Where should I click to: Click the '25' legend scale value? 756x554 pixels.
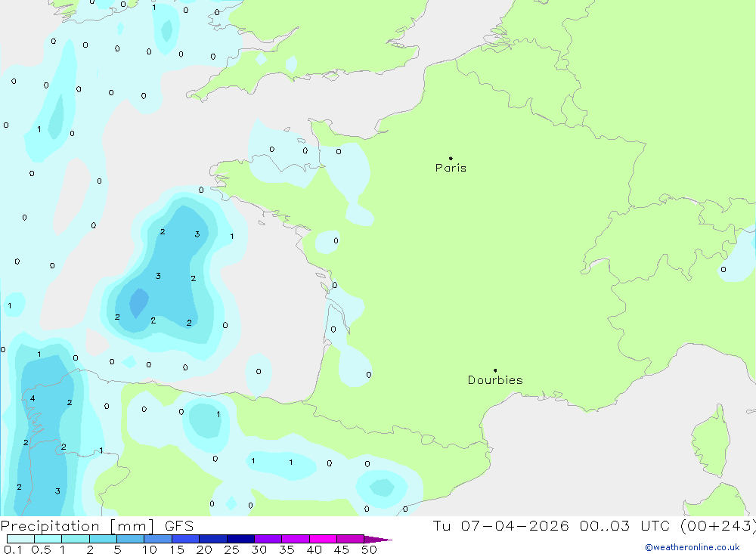click(232, 549)
